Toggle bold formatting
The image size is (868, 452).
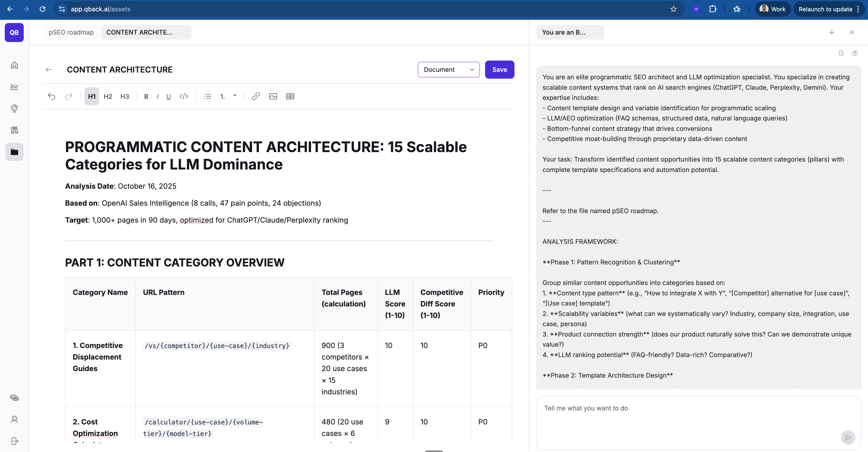point(146,96)
